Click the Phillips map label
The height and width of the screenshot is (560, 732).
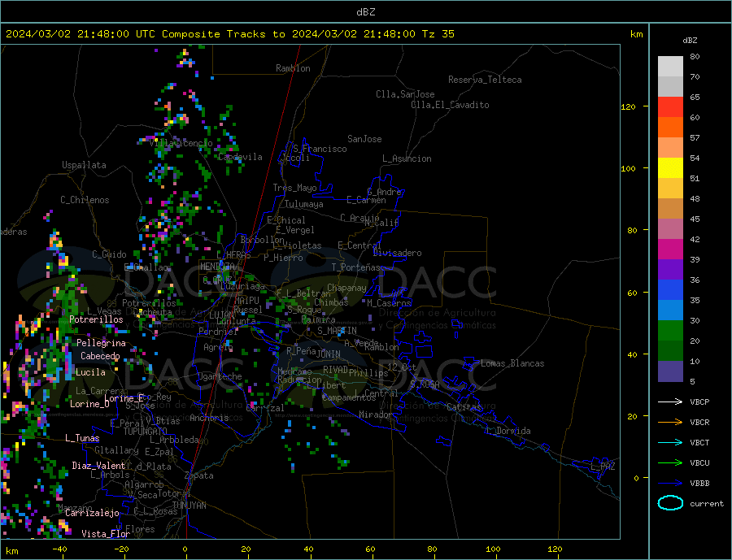[x=368, y=373]
